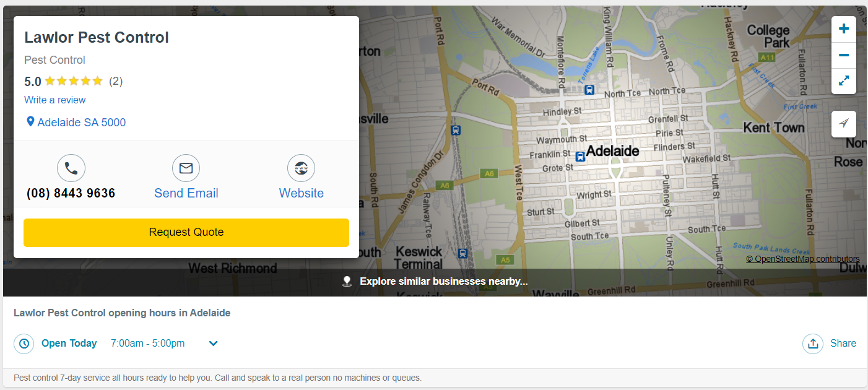This screenshot has width=868, height=390.
Task: Click the location pin beside Adelaide SA 5000
Action: tap(30, 122)
